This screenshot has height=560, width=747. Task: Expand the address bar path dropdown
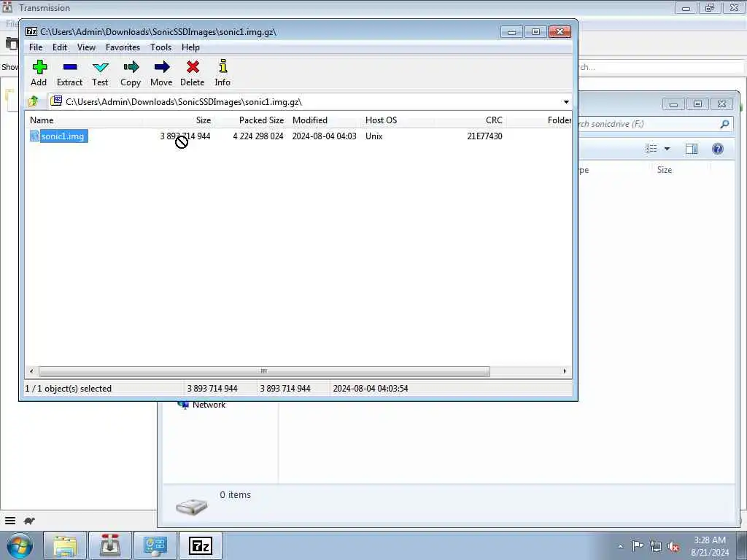pos(566,102)
